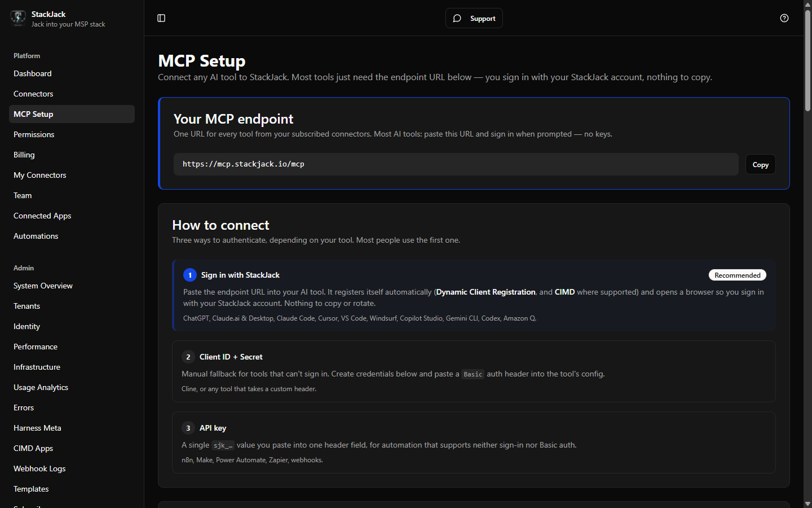Viewport: 812px width, 508px height.
Task: Click the Platform section label
Action: point(27,56)
